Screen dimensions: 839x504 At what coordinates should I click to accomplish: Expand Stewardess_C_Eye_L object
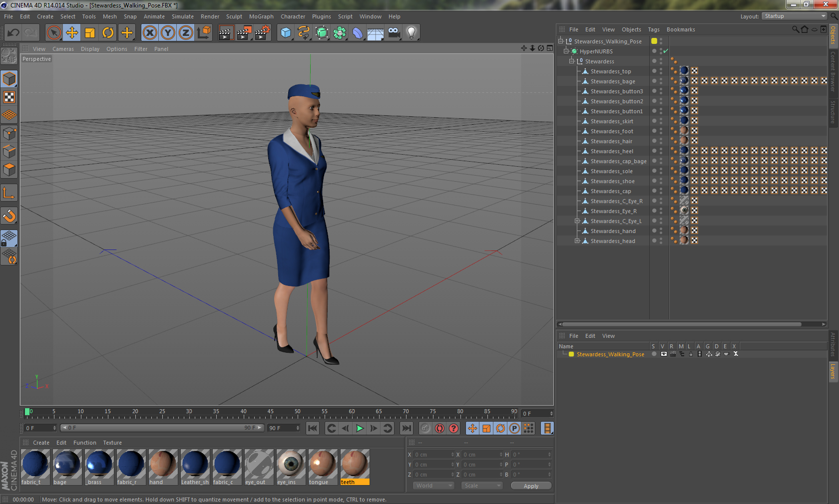pyautogui.click(x=577, y=221)
